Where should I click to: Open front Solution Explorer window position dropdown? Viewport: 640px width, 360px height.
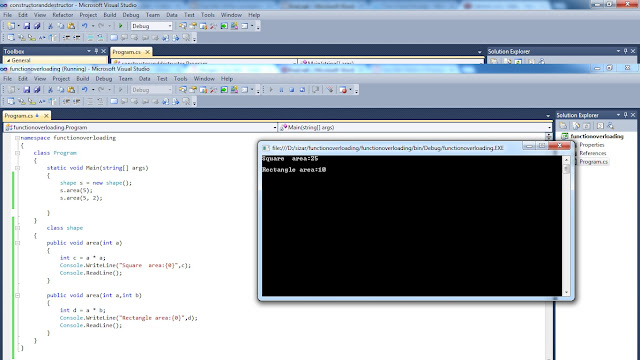click(618, 115)
